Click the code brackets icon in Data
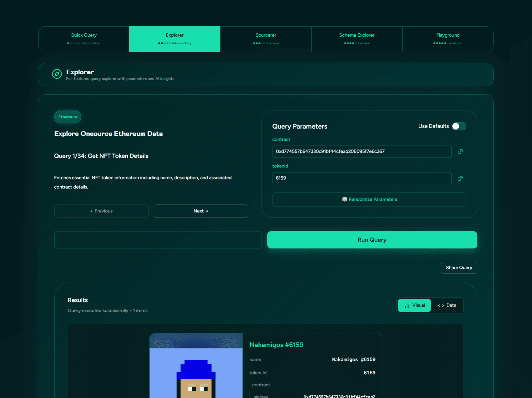Viewport: 532px width, 398px height. click(441, 305)
